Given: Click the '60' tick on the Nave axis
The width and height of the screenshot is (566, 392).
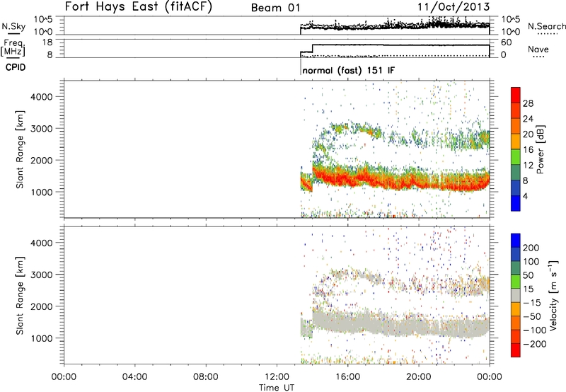Looking at the screenshot, I should (x=506, y=42).
